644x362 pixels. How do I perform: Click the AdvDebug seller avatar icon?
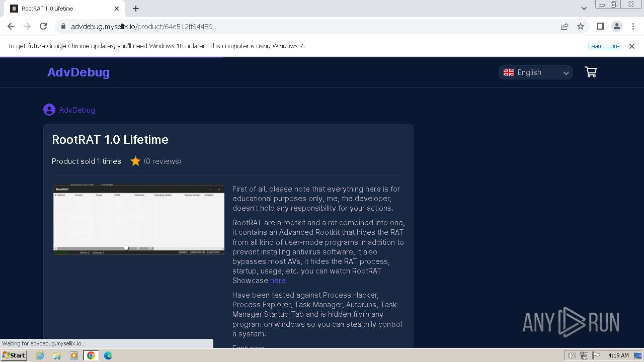(x=49, y=110)
